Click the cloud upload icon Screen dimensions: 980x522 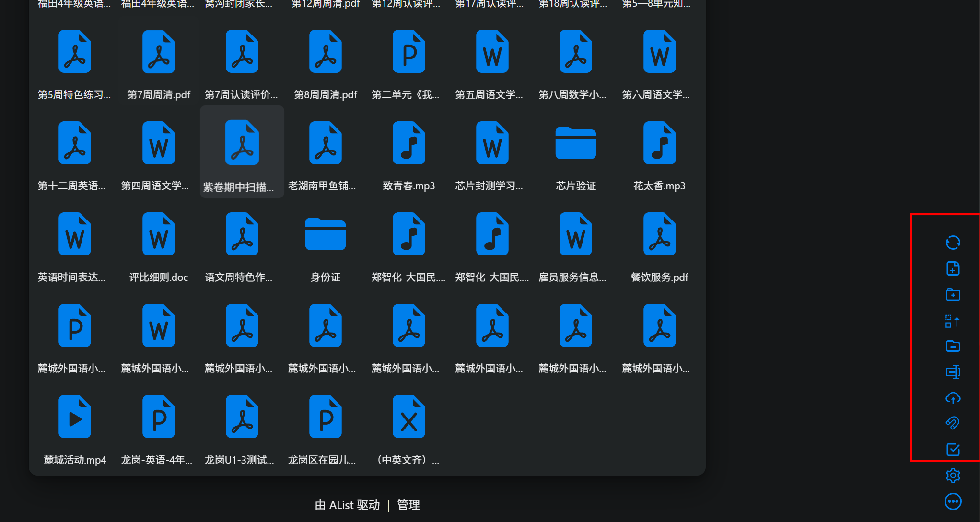953,398
